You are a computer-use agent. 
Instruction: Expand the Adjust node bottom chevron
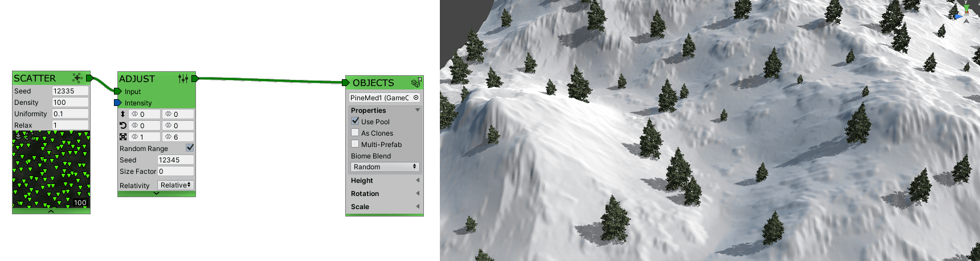(156, 193)
